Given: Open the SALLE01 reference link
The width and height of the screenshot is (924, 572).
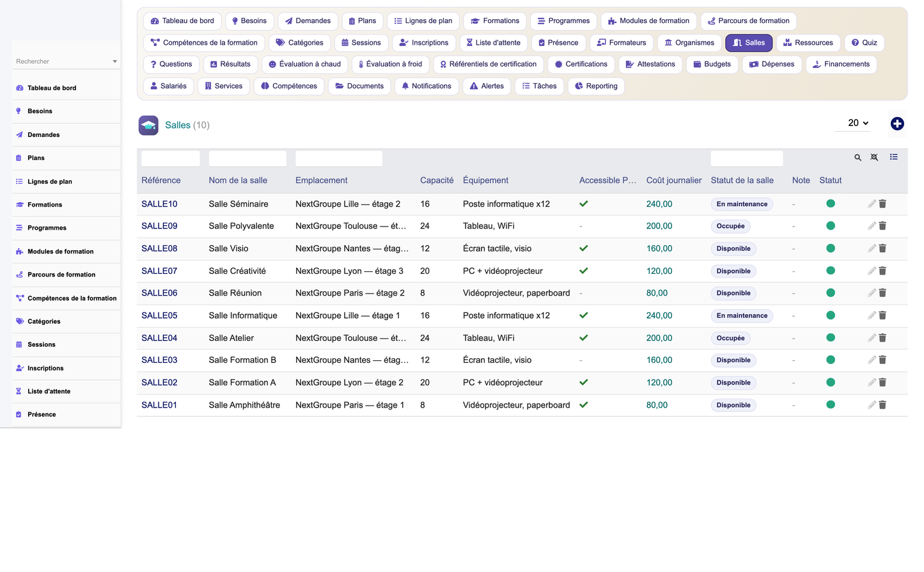Looking at the screenshot, I should pos(159,405).
